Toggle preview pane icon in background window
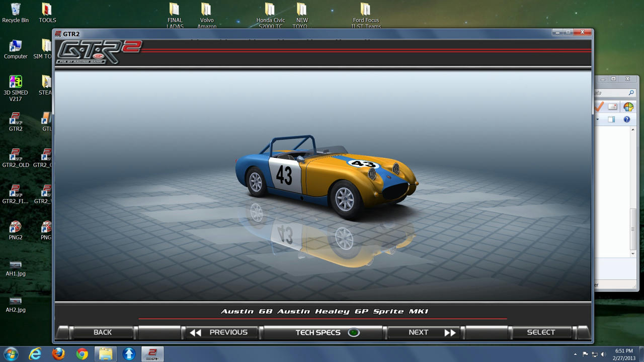This screenshot has width=644, height=362. click(611, 119)
